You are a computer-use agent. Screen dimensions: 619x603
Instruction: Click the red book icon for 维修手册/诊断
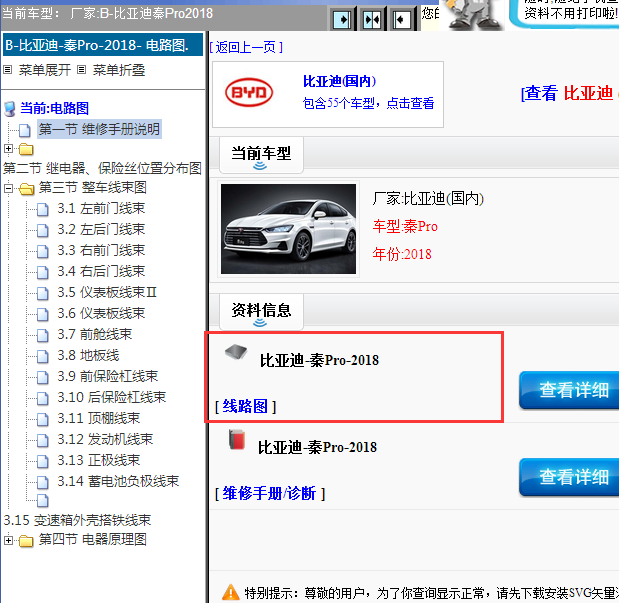[x=237, y=439]
